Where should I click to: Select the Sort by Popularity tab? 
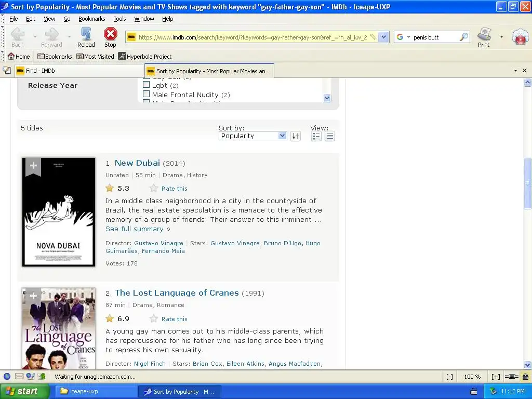209,71
